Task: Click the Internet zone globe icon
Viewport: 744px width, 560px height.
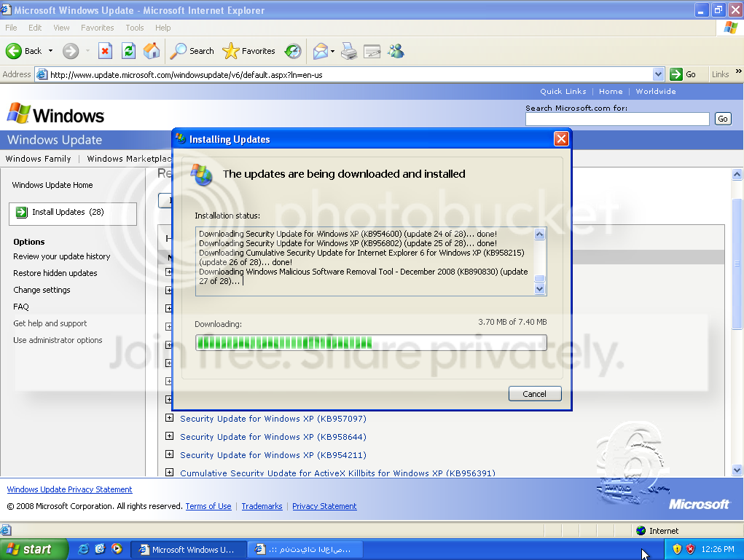Action: pyautogui.click(x=641, y=531)
